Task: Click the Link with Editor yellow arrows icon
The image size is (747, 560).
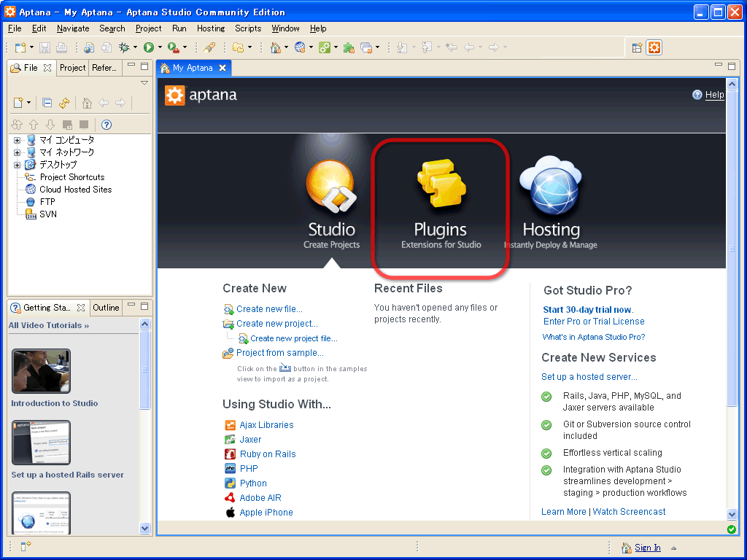Action: (x=64, y=102)
